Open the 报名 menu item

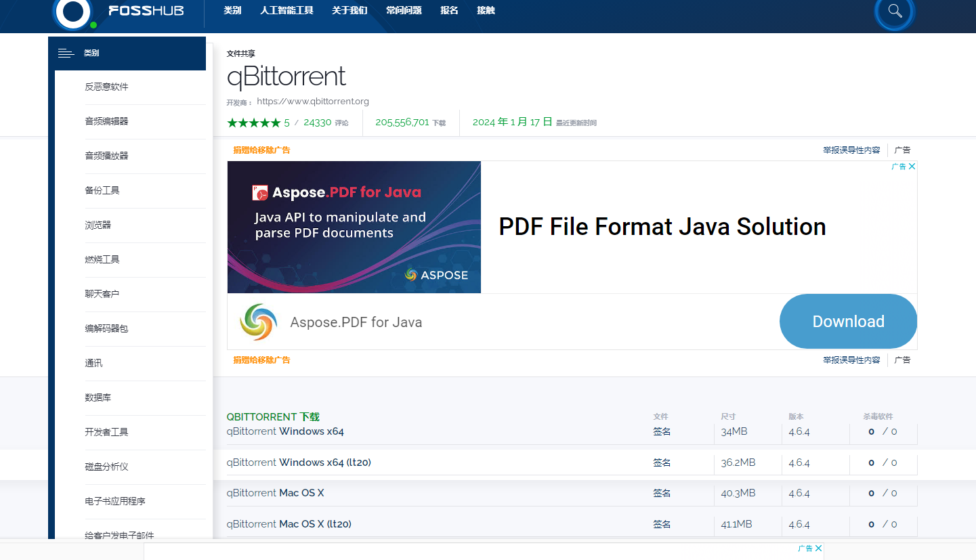[x=449, y=11]
